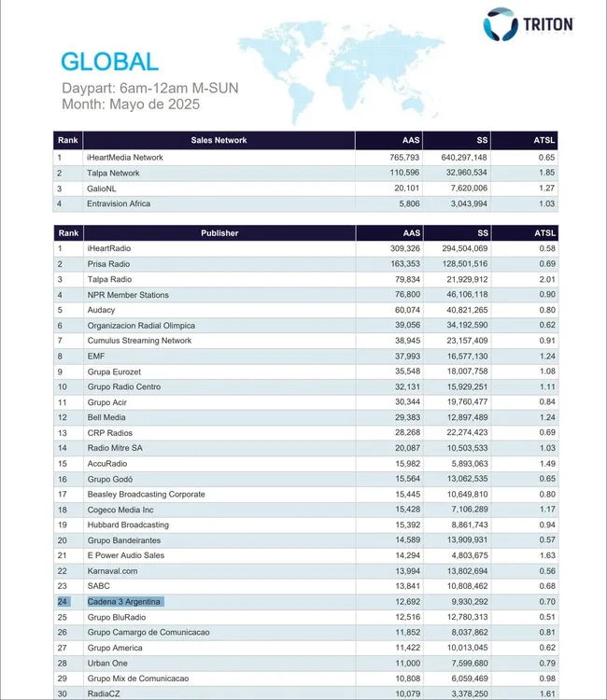Select the Audacy publisher name
The width and height of the screenshot is (607, 700).
click(103, 310)
